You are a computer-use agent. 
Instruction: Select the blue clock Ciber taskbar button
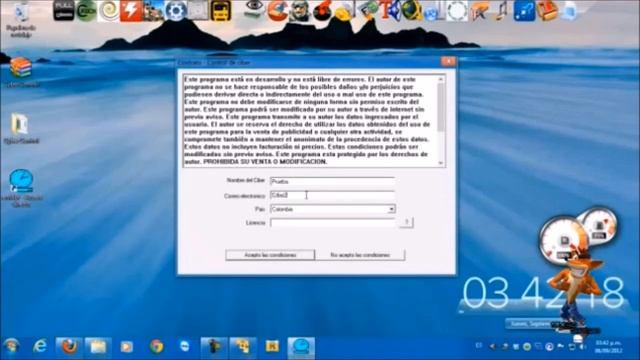pyautogui.click(x=301, y=347)
